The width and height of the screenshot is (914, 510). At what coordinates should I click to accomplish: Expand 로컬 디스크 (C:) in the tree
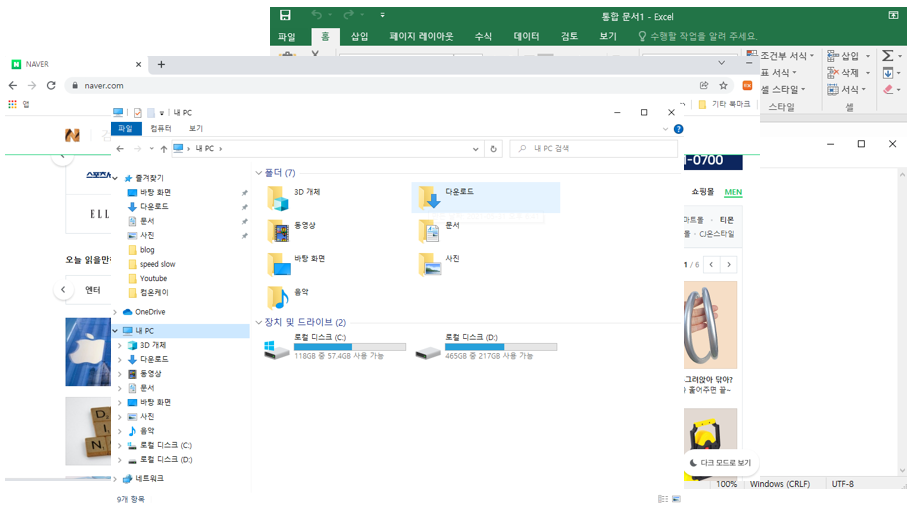click(120, 445)
